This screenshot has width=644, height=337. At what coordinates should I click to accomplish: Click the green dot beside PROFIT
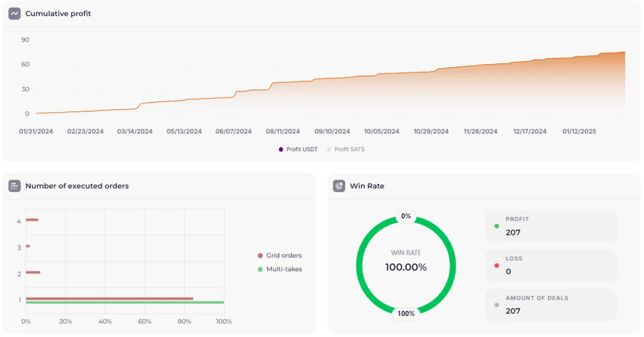[497, 226]
